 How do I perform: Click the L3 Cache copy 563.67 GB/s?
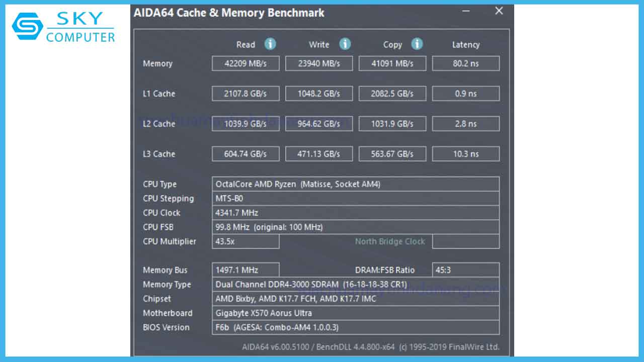392,154
